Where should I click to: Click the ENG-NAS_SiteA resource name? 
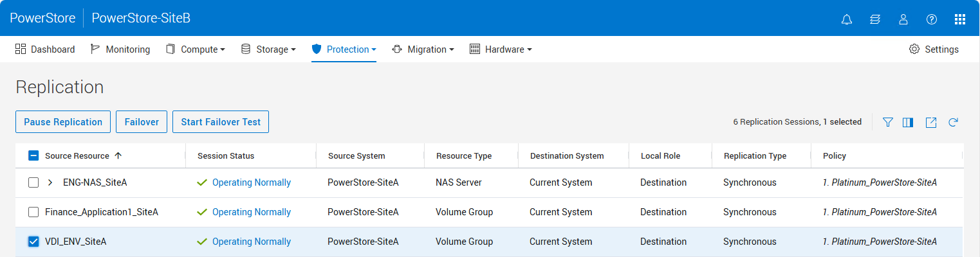(95, 182)
